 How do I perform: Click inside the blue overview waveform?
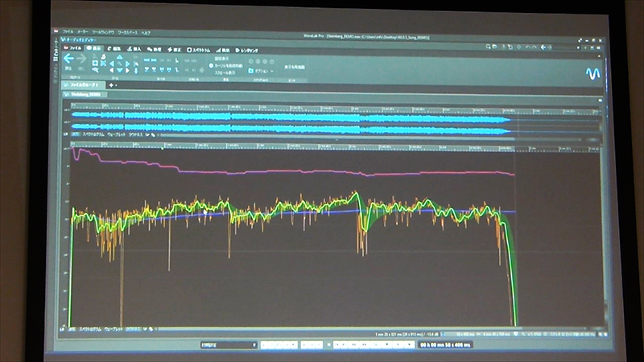[290, 121]
